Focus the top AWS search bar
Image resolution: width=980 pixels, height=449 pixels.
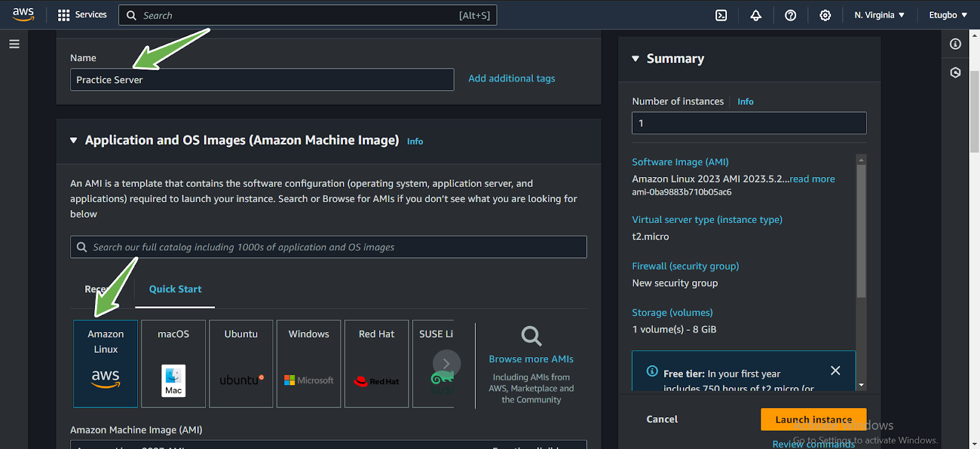click(x=307, y=15)
